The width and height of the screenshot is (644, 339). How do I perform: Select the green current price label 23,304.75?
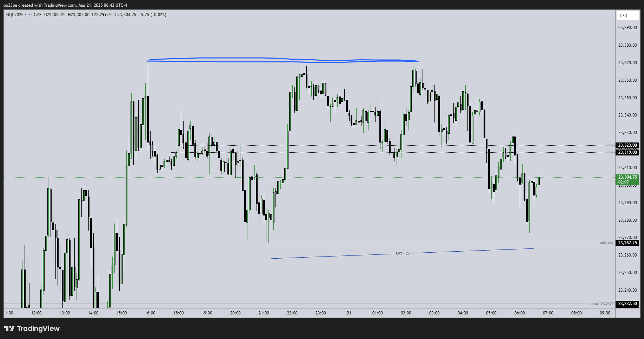point(627,178)
